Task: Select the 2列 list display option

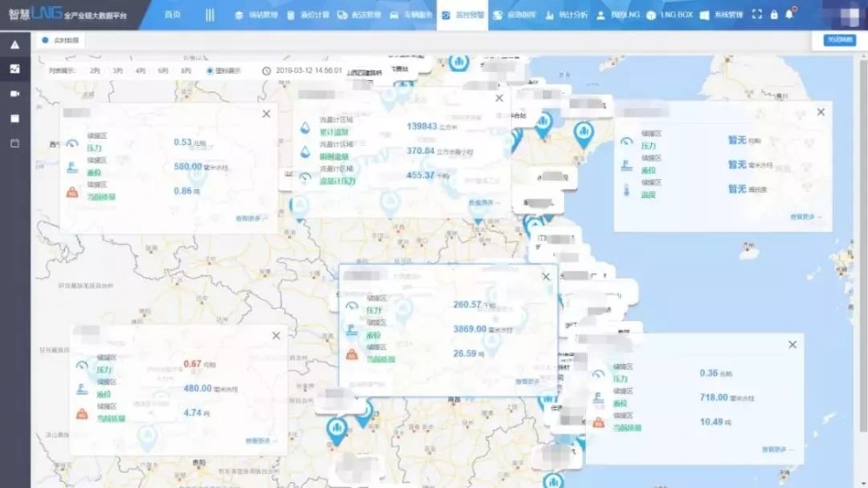Action: pyautogui.click(x=95, y=71)
